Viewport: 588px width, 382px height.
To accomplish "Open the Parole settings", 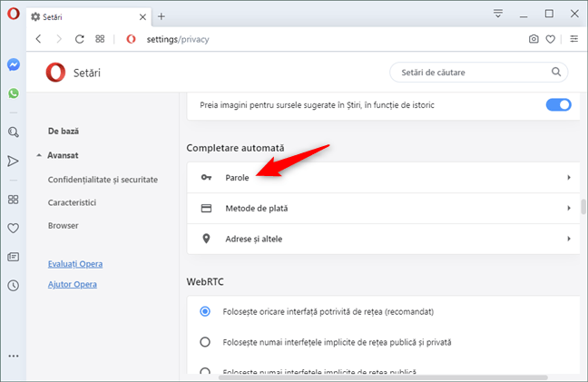I will pyautogui.click(x=383, y=178).
